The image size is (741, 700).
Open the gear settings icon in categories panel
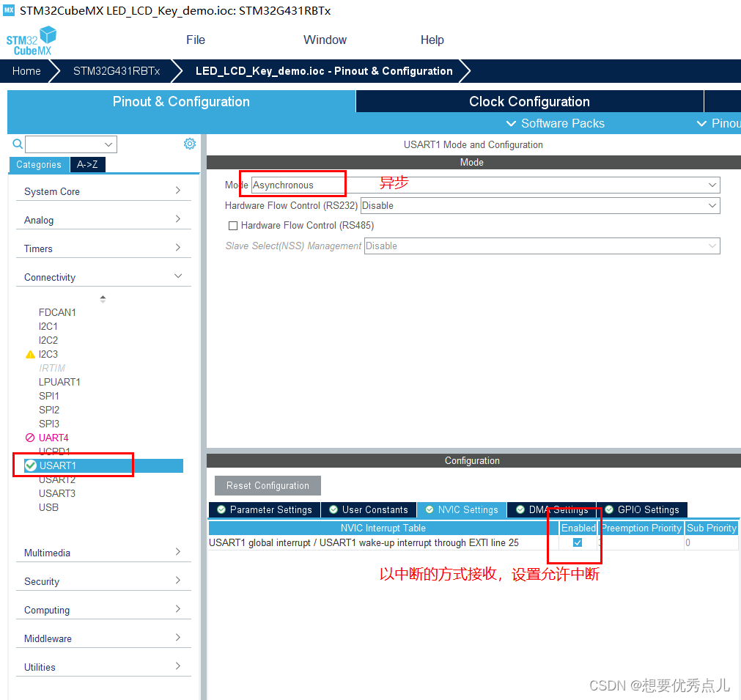click(x=190, y=144)
